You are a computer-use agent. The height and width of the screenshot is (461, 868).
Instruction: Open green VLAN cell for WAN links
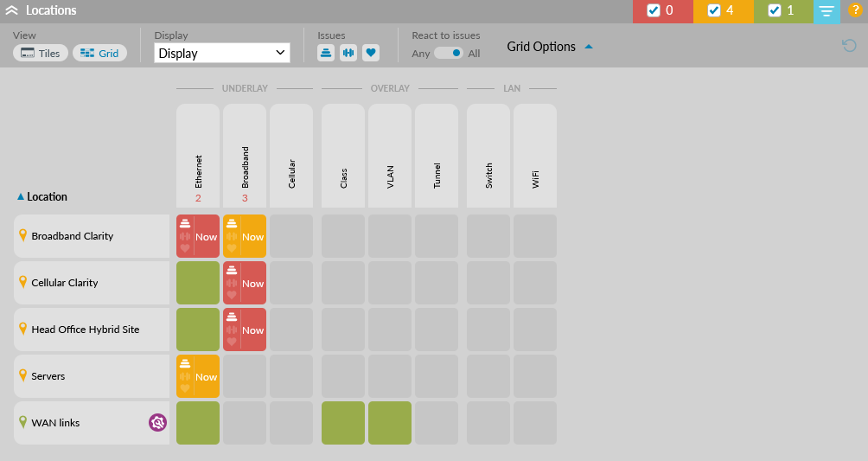[x=390, y=423]
